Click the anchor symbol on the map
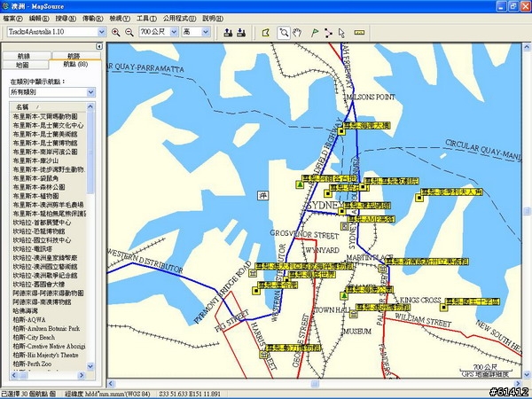The image size is (532, 399). (x=263, y=195)
